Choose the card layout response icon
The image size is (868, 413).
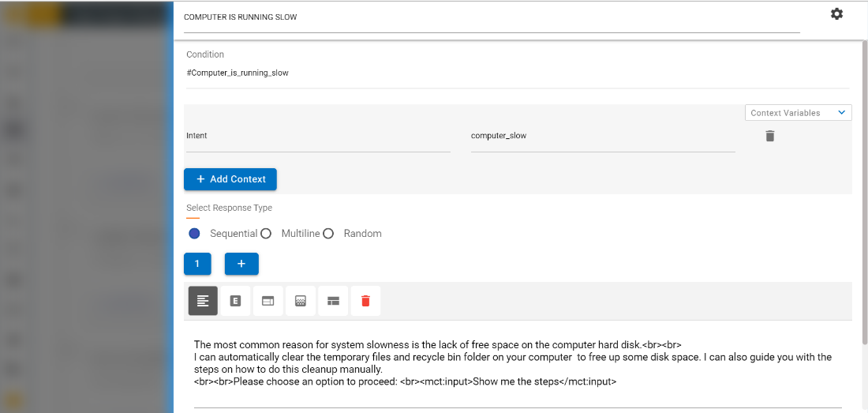tap(268, 301)
